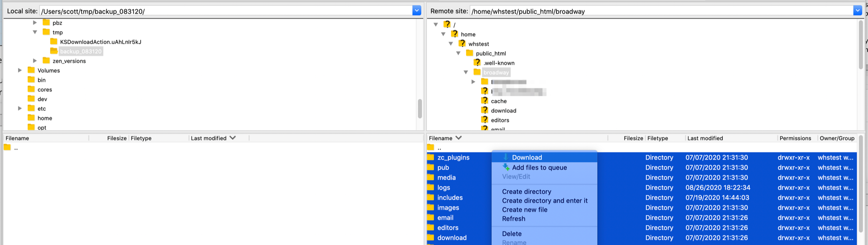Select the pbz folder icon
Screen dimensions: 868x245
point(46,22)
